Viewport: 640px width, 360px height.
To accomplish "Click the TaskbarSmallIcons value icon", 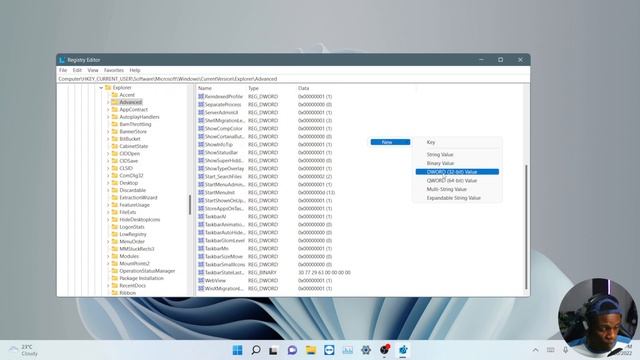I will (201, 264).
